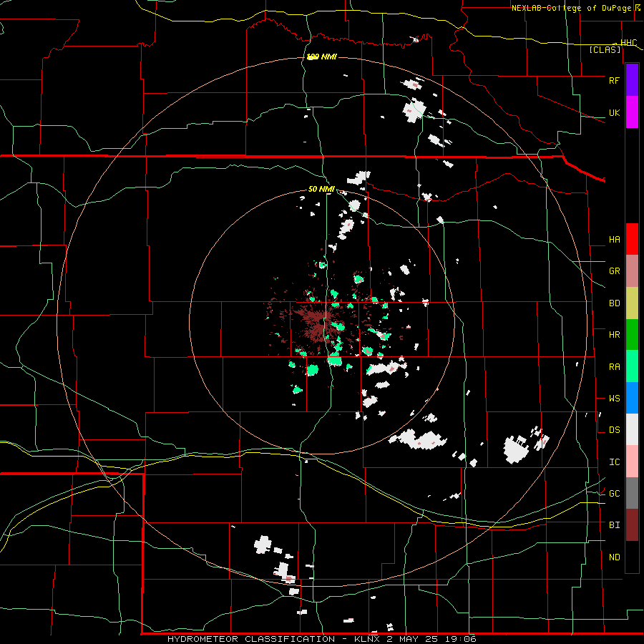Click the UK legend label
This screenshot has width=644, height=644.
pyautogui.click(x=615, y=113)
